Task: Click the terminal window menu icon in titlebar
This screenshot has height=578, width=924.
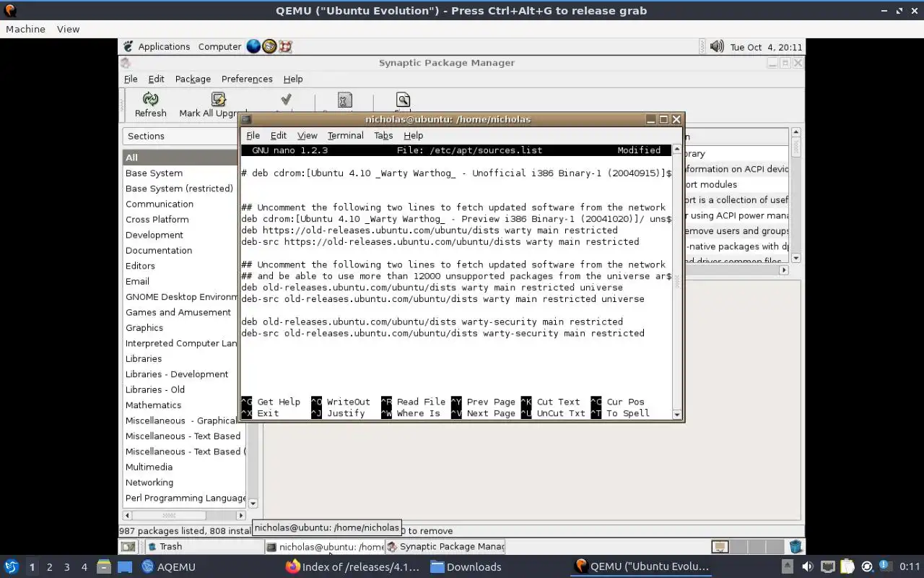Action: (x=245, y=119)
